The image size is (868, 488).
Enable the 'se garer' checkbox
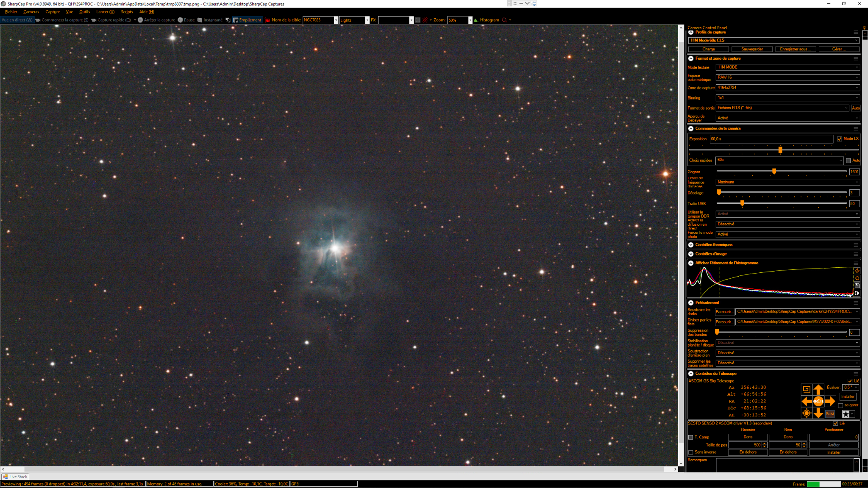840,405
